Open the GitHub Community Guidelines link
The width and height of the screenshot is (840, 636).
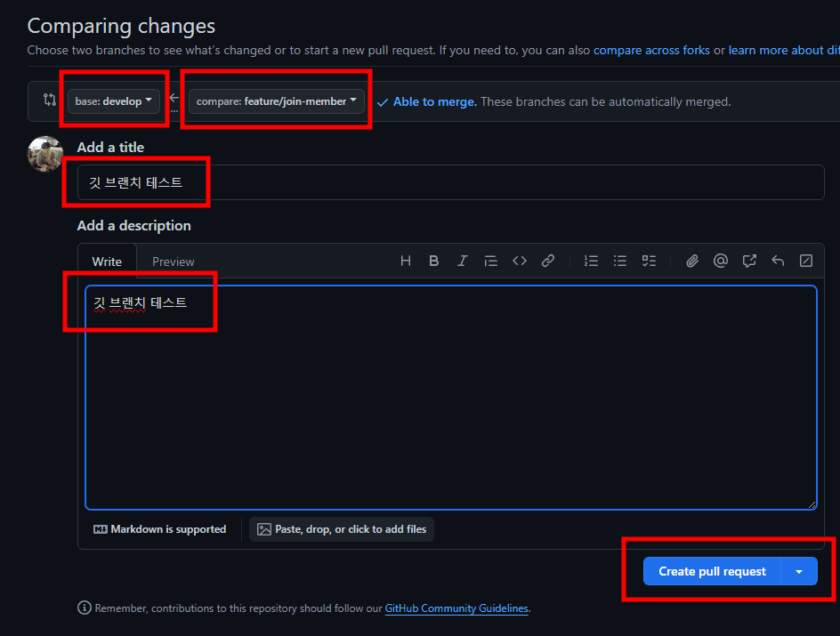[x=456, y=608]
